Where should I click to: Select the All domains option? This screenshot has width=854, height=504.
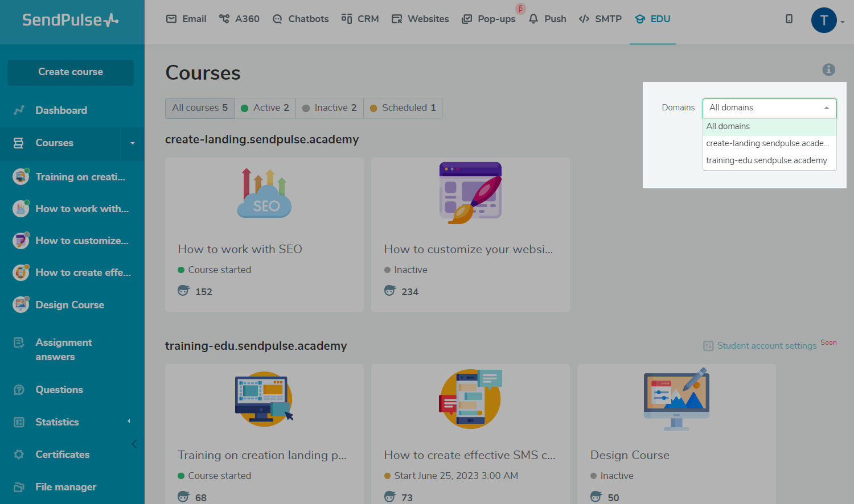[x=770, y=126]
